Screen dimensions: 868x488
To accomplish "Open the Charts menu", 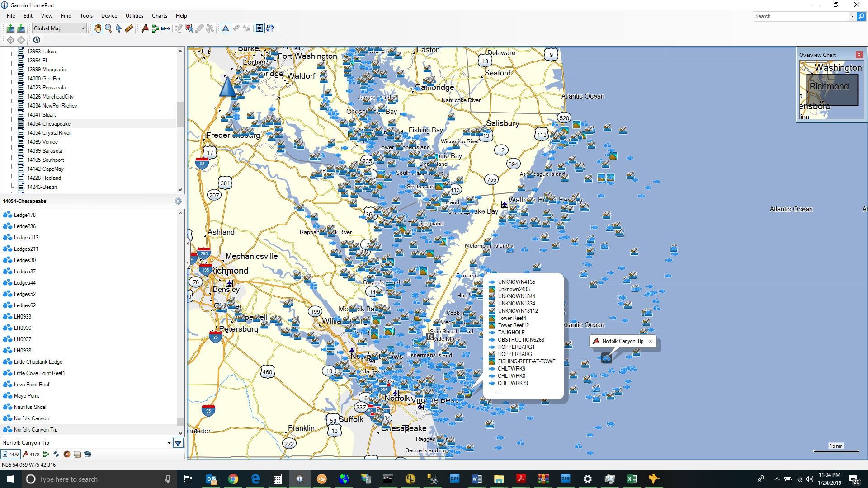I will coord(160,16).
